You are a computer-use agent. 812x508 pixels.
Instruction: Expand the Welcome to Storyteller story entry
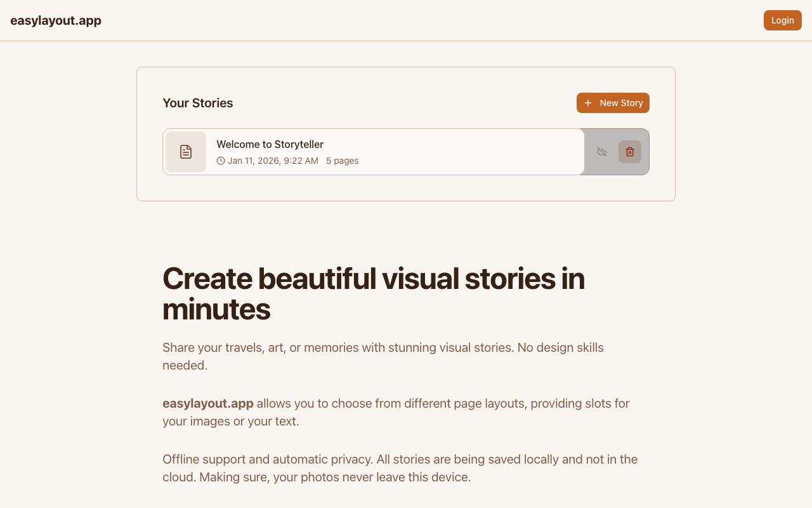[373, 152]
